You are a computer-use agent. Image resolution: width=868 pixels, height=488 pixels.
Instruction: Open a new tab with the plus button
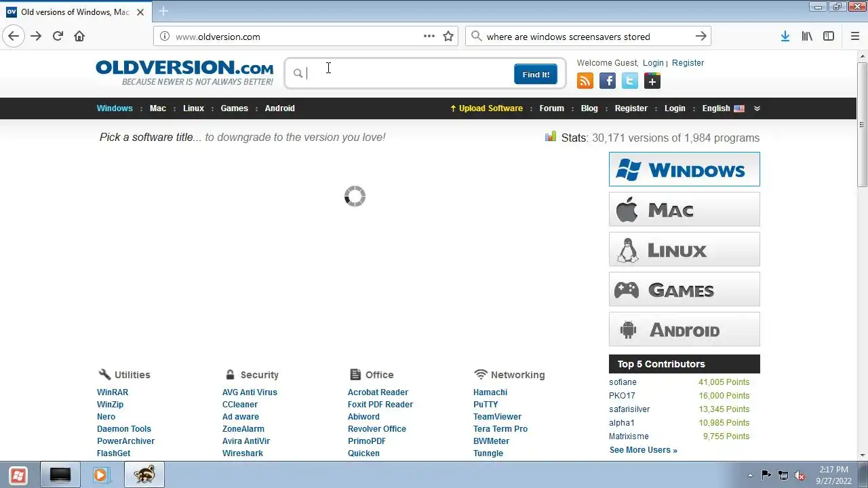pos(163,12)
